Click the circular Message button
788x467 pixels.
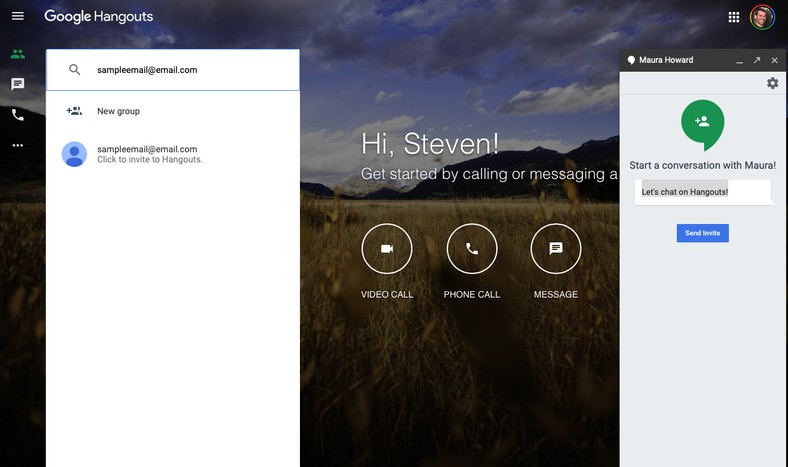[556, 249]
